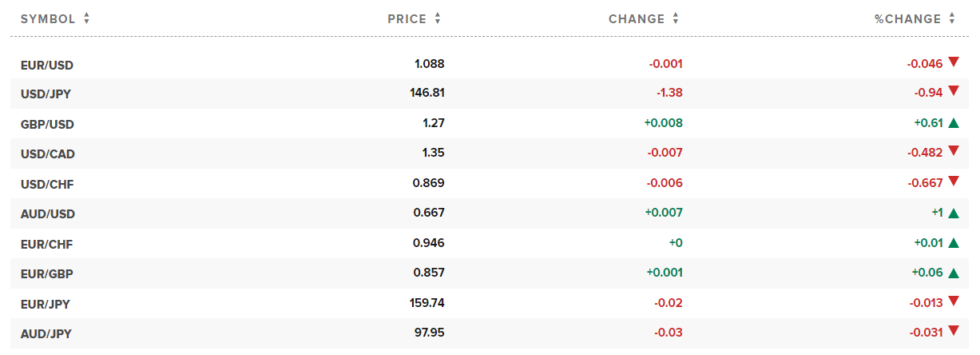Screen dimensions: 980x355
Task: Open the EUR/USD symbol link
Action: click(x=47, y=64)
